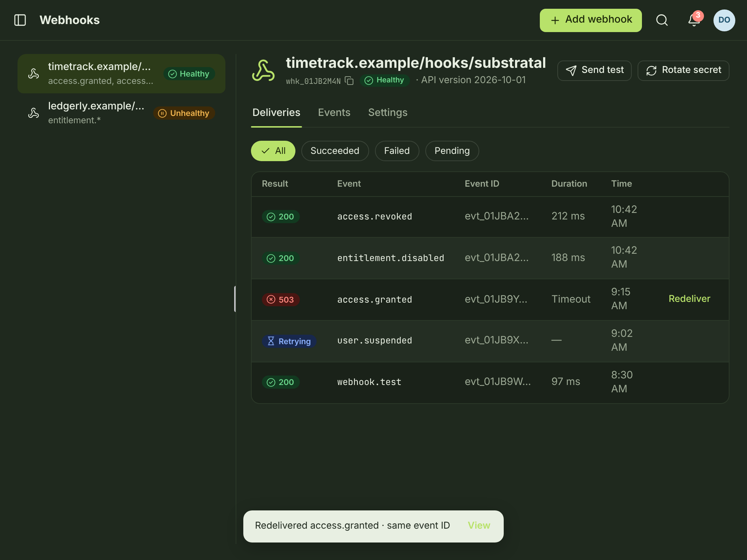The width and height of the screenshot is (747, 560).
Task: Filter deliveries by Pending
Action: (x=452, y=151)
